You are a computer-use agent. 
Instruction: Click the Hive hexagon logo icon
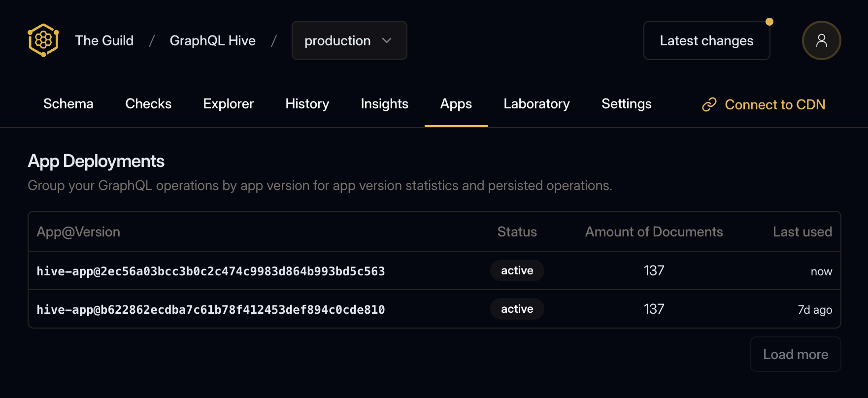click(43, 40)
